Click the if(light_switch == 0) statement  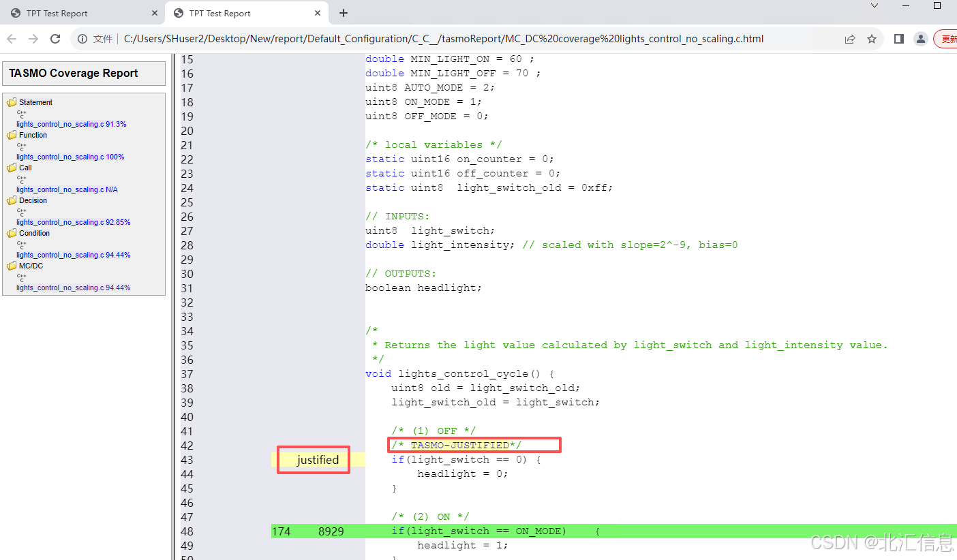[466, 459]
